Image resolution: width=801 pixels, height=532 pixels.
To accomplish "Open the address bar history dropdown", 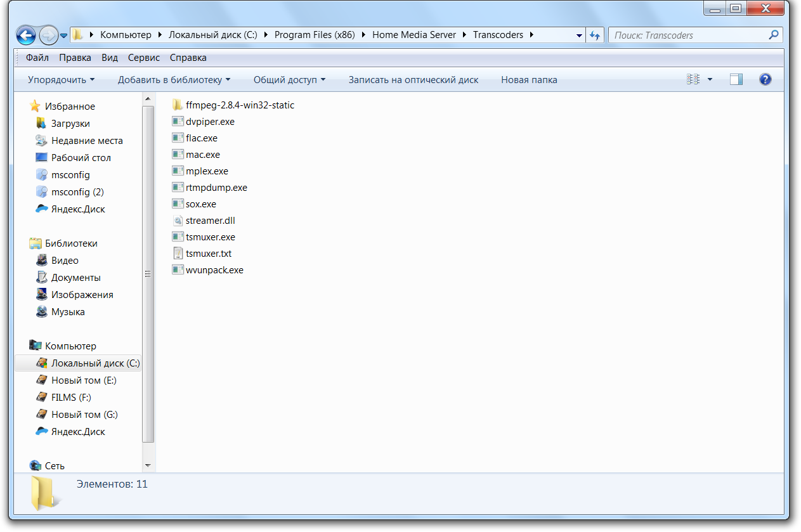I will tap(580, 36).
